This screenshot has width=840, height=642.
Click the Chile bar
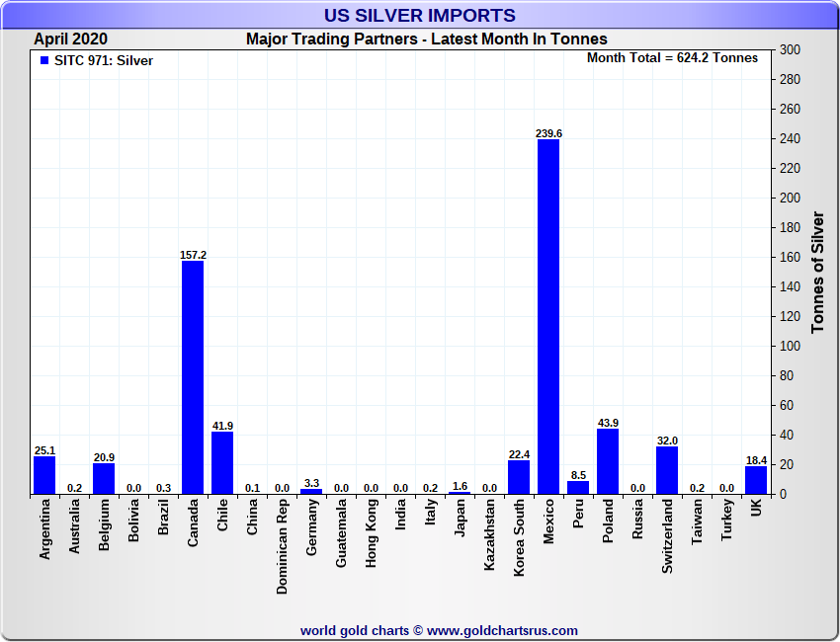pyautogui.click(x=222, y=463)
